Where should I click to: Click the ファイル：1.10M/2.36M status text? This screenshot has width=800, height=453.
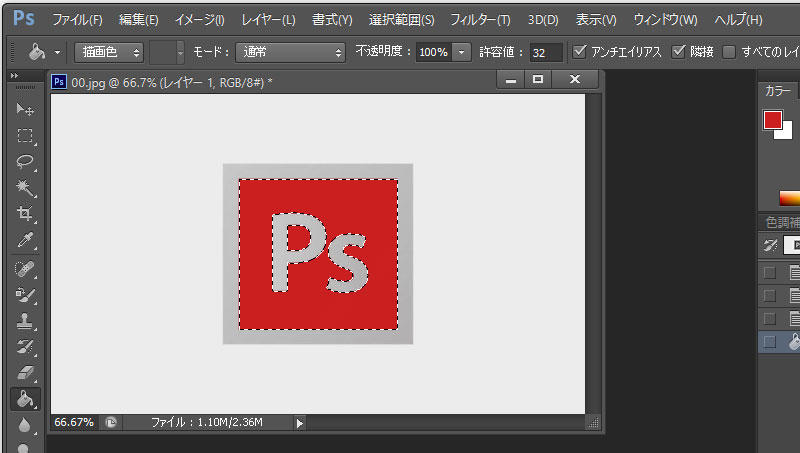click(207, 422)
